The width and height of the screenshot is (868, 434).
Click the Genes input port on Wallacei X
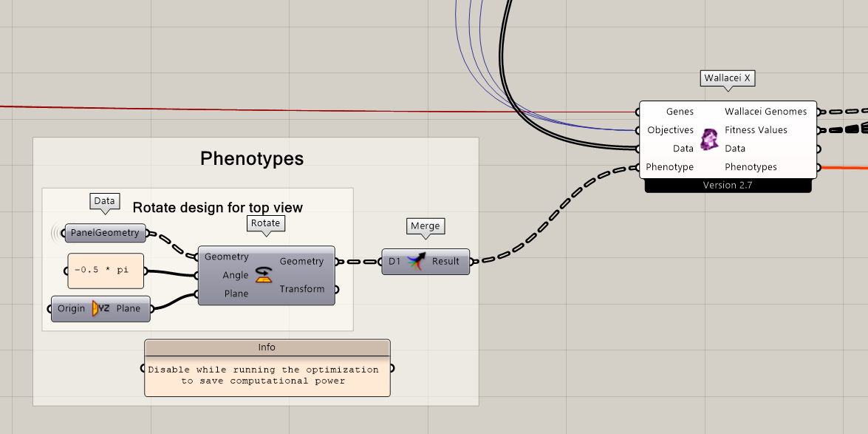click(637, 112)
